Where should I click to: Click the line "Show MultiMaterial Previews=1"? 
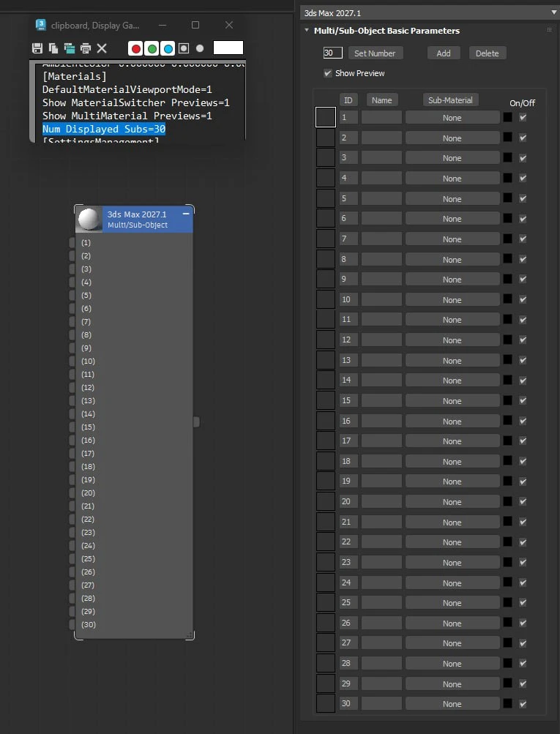(127, 116)
